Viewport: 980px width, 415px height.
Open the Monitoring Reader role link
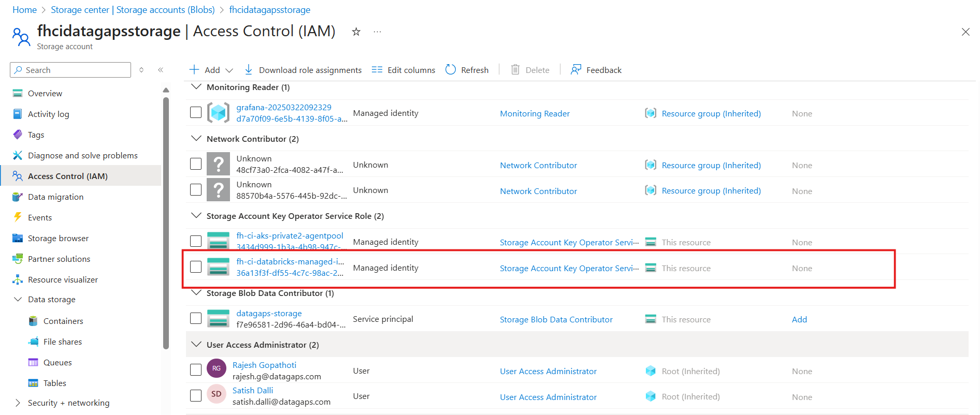[x=535, y=113]
